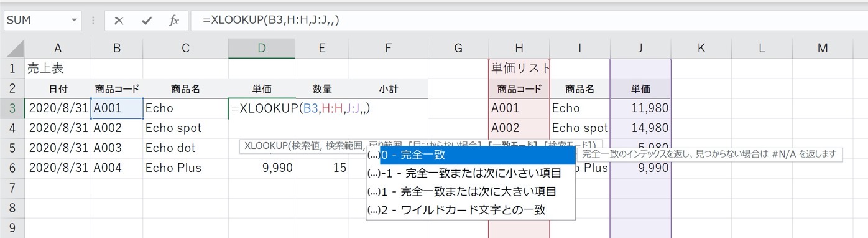This screenshot has height=238, width=868.
Task: Click cell J3 value 11,980
Action: (x=640, y=108)
